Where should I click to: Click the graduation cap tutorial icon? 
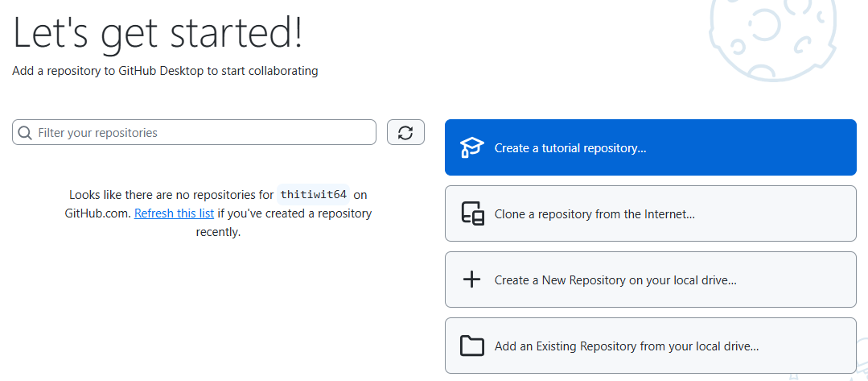point(471,148)
